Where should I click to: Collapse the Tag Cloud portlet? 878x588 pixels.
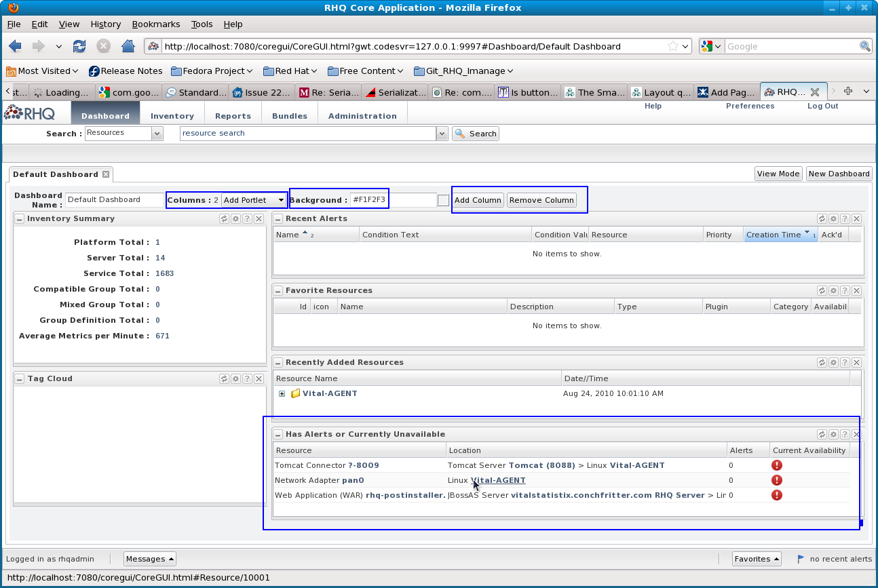(20, 378)
